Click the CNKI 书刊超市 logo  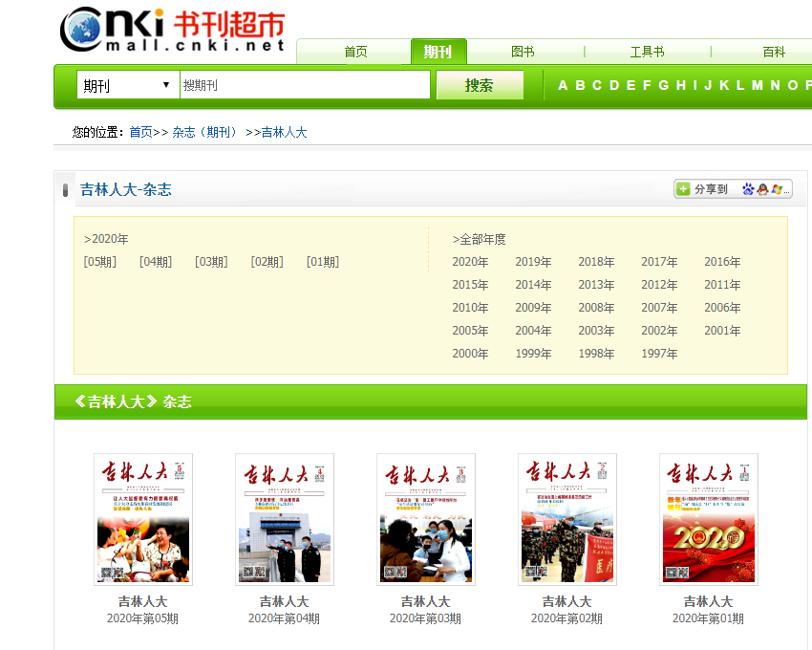pyautogui.click(x=173, y=30)
